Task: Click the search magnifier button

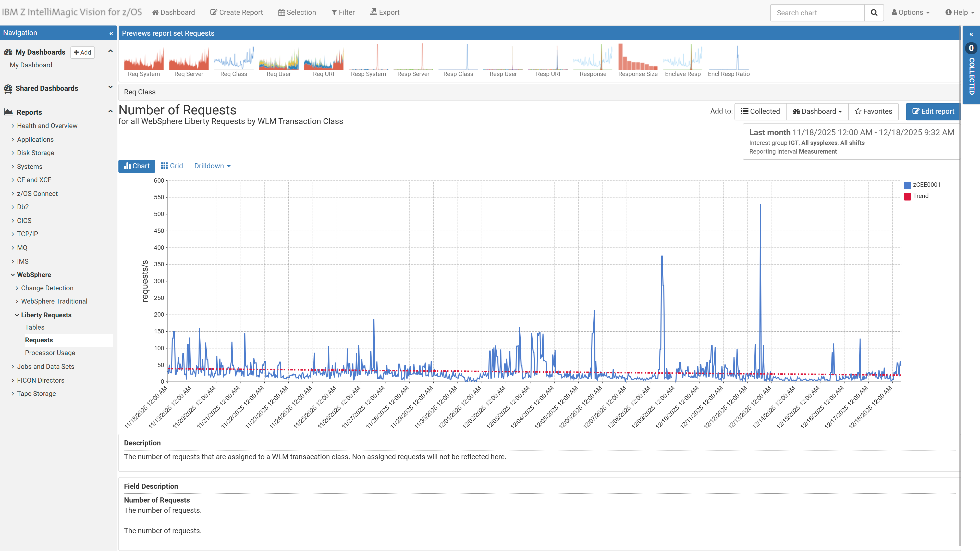Action: coord(874,12)
